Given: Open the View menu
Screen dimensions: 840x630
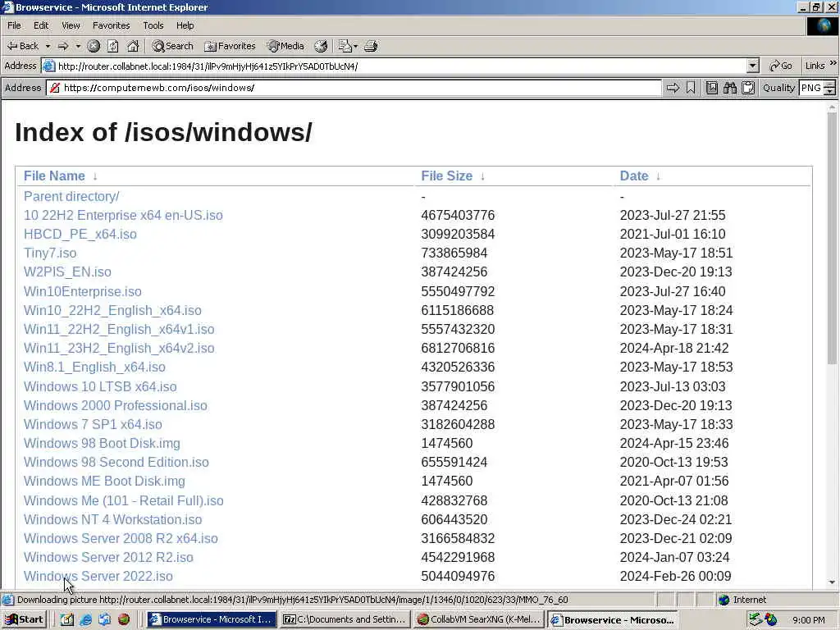Looking at the screenshot, I should [x=71, y=25].
